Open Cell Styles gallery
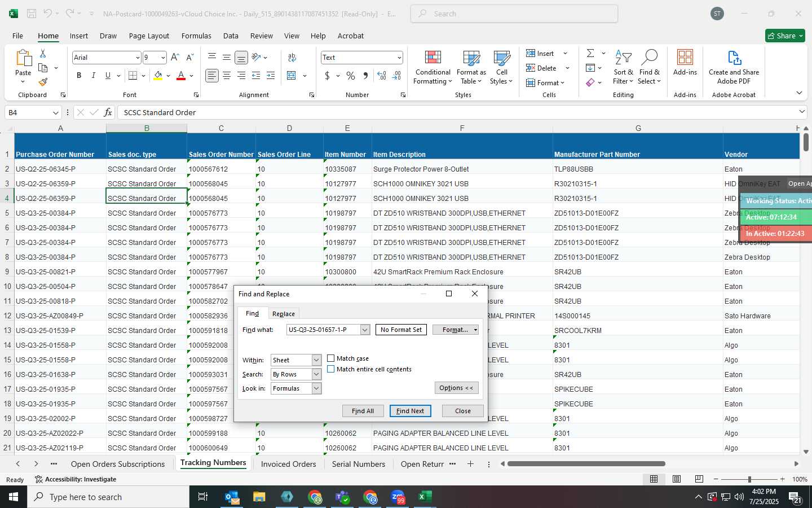 pos(501,68)
